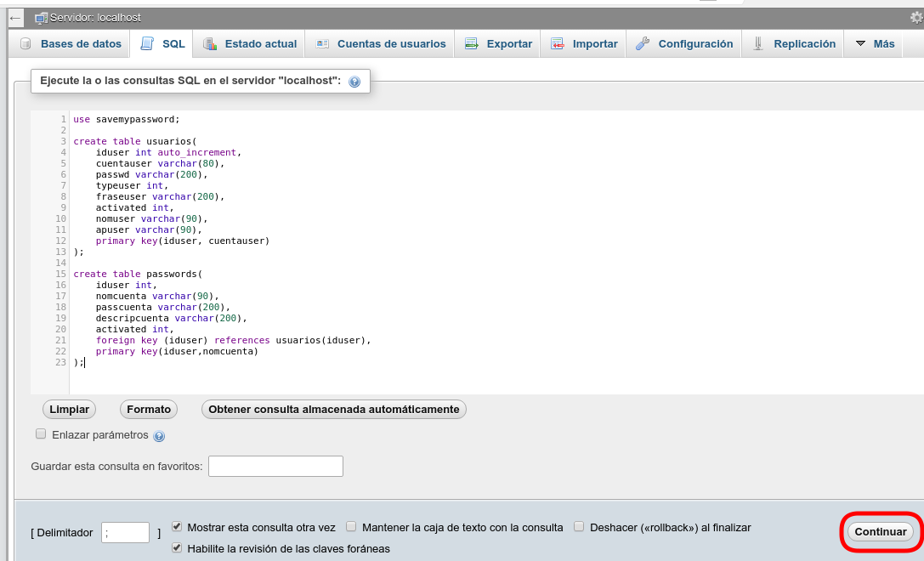Click the Exportar tab icon
Viewport: 924px width, 561px height.
pyautogui.click(x=472, y=43)
